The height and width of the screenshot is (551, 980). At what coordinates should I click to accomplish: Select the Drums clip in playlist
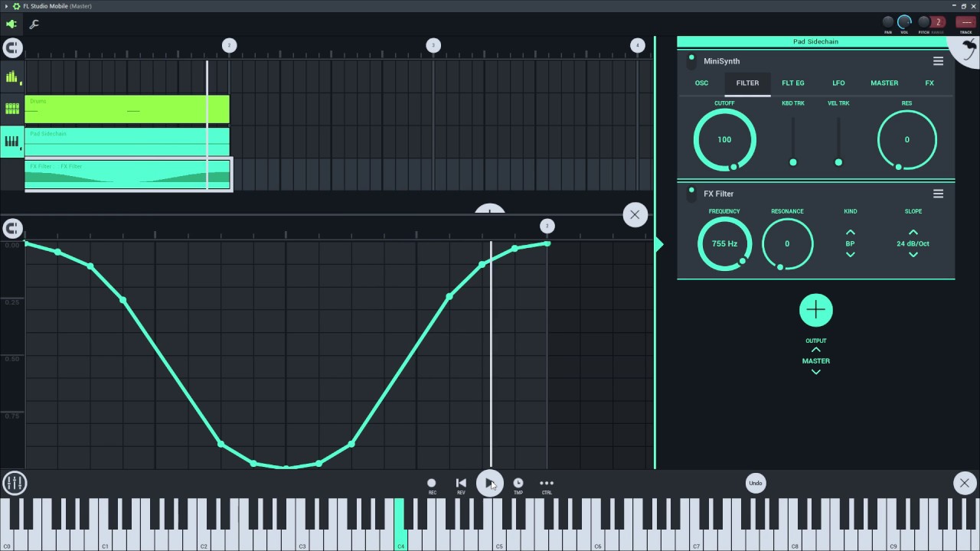click(x=127, y=109)
